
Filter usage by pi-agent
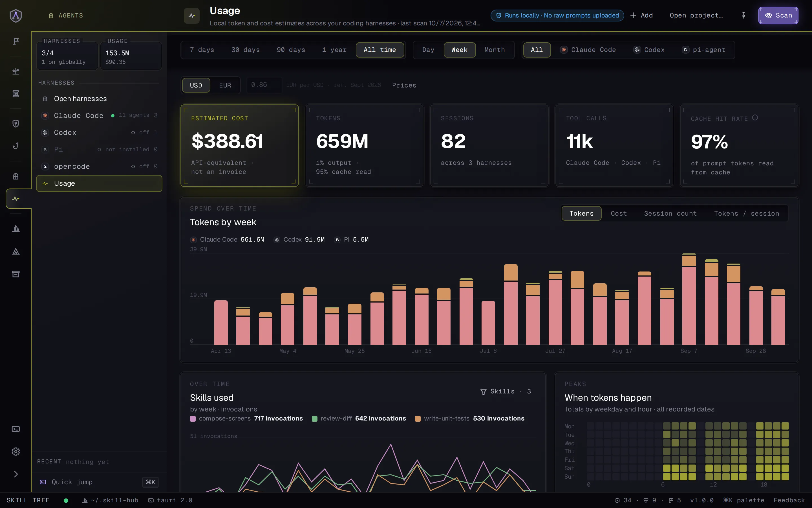(x=704, y=50)
